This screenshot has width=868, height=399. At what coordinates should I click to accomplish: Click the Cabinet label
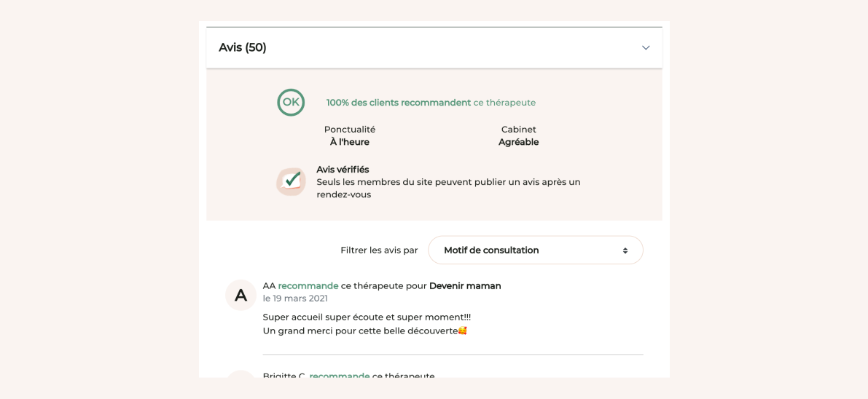(519, 130)
